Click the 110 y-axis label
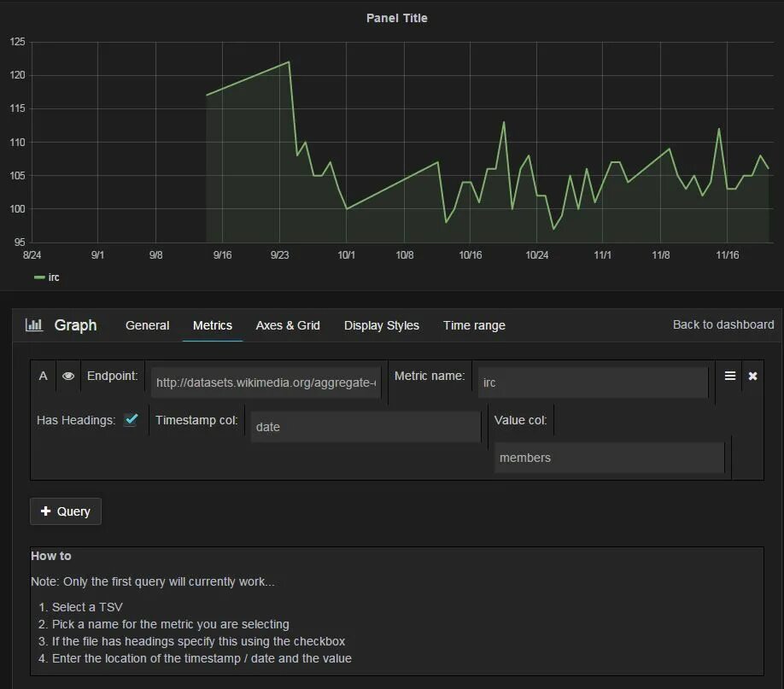784x689 pixels. [17, 143]
